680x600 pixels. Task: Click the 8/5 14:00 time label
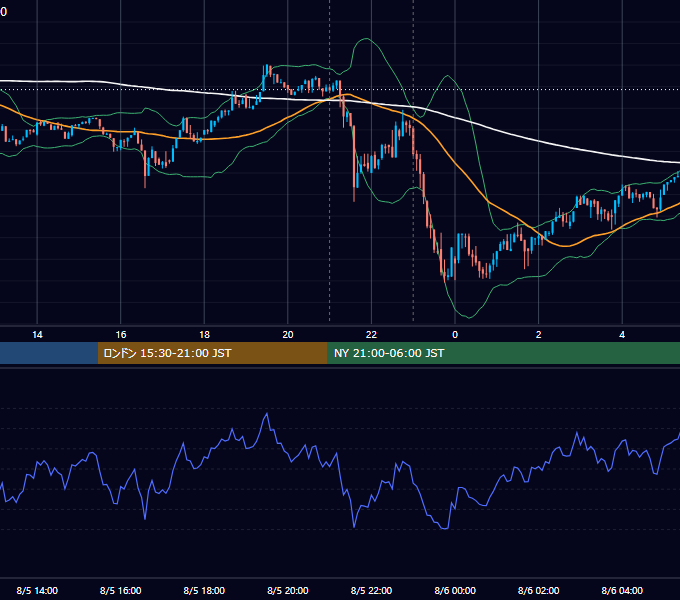pyautogui.click(x=37, y=590)
